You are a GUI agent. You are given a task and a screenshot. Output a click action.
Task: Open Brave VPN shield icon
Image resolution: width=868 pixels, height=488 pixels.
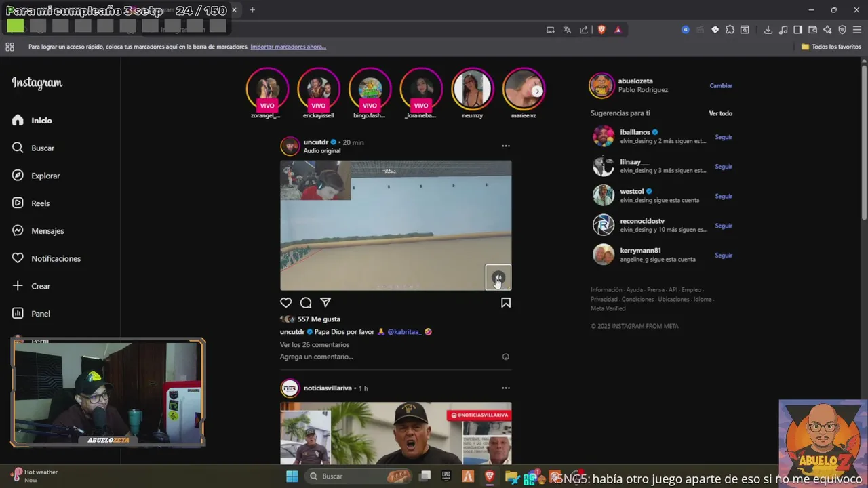coord(842,30)
